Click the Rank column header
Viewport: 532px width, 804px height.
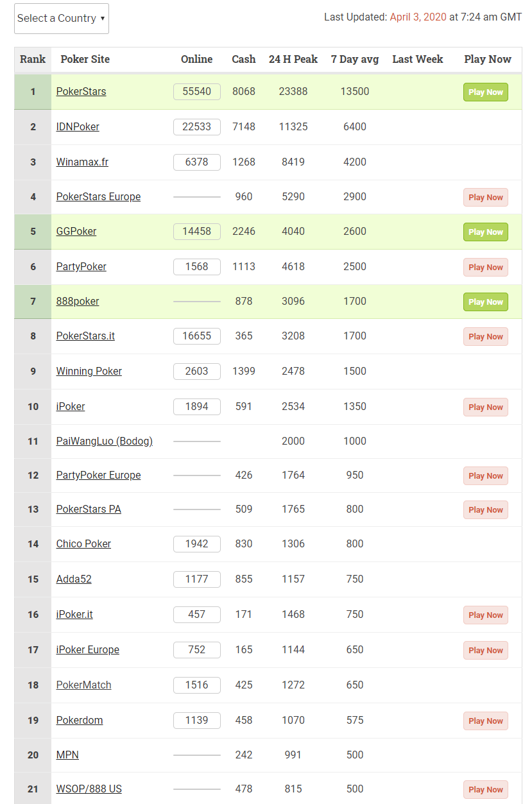(33, 59)
